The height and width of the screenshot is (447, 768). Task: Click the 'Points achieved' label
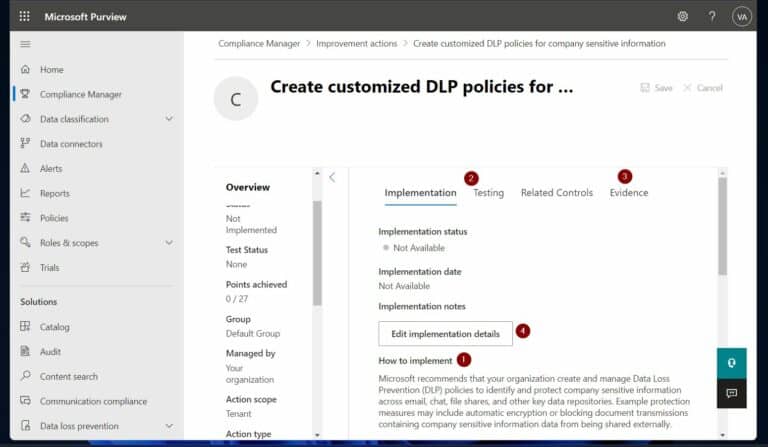pyautogui.click(x=256, y=284)
